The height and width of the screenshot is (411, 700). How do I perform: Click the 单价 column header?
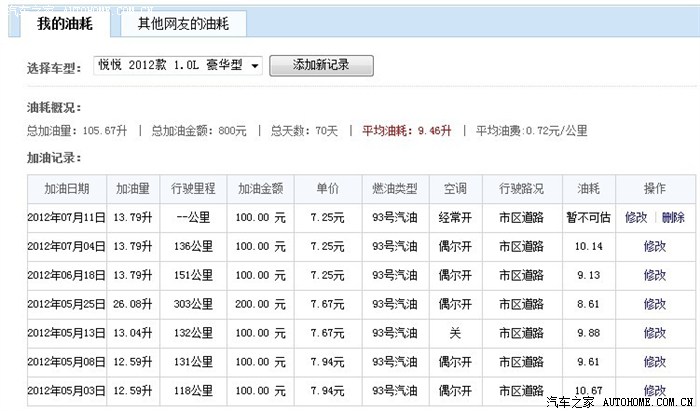point(328,189)
